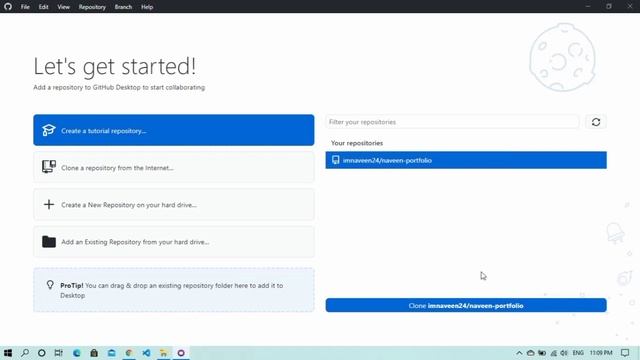Viewport: 640px width, 360px height.
Task: Click the ProTip drag and drop text
Action: tap(171, 290)
